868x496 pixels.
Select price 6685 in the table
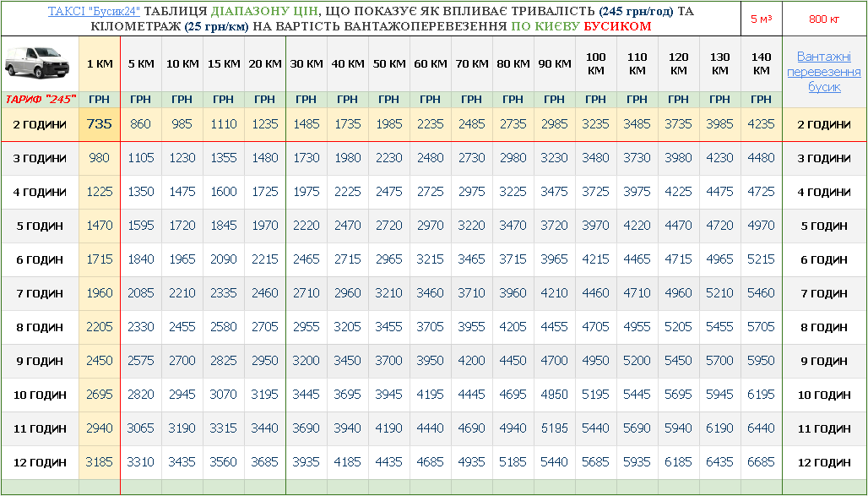762,462
